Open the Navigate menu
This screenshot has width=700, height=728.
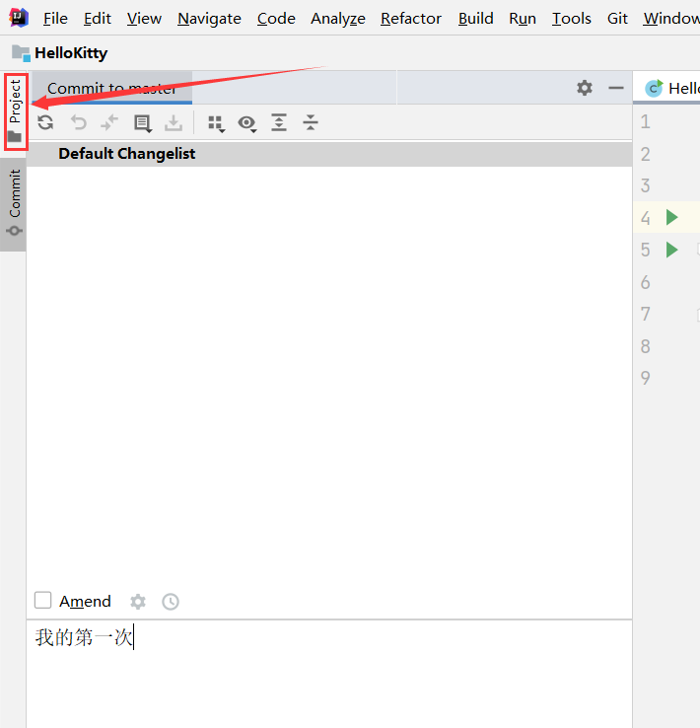[209, 19]
